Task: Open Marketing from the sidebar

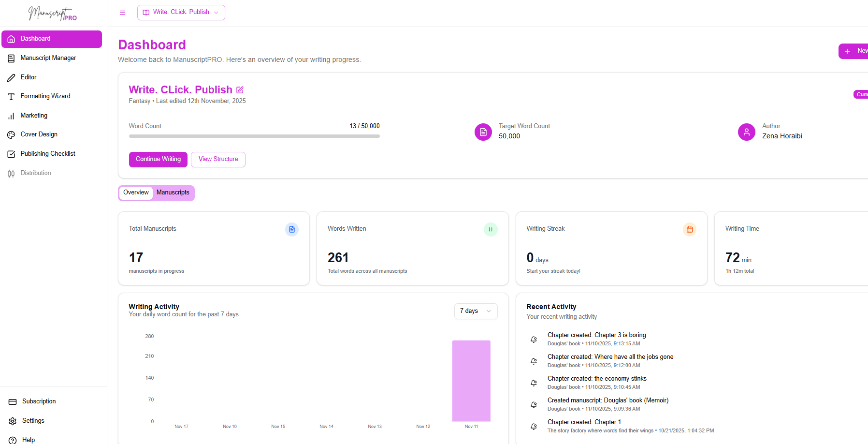Action: click(34, 115)
